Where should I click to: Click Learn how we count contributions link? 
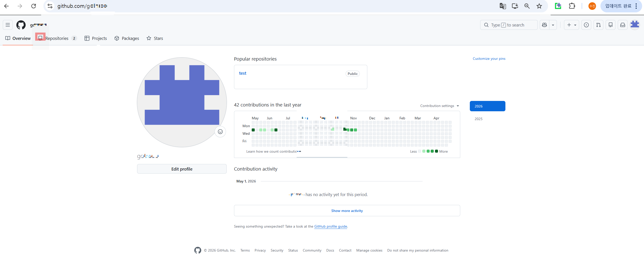[274, 151]
